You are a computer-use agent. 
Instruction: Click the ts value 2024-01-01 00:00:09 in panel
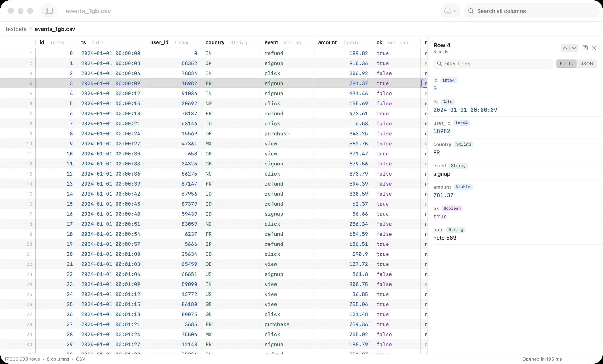[x=465, y=110]
